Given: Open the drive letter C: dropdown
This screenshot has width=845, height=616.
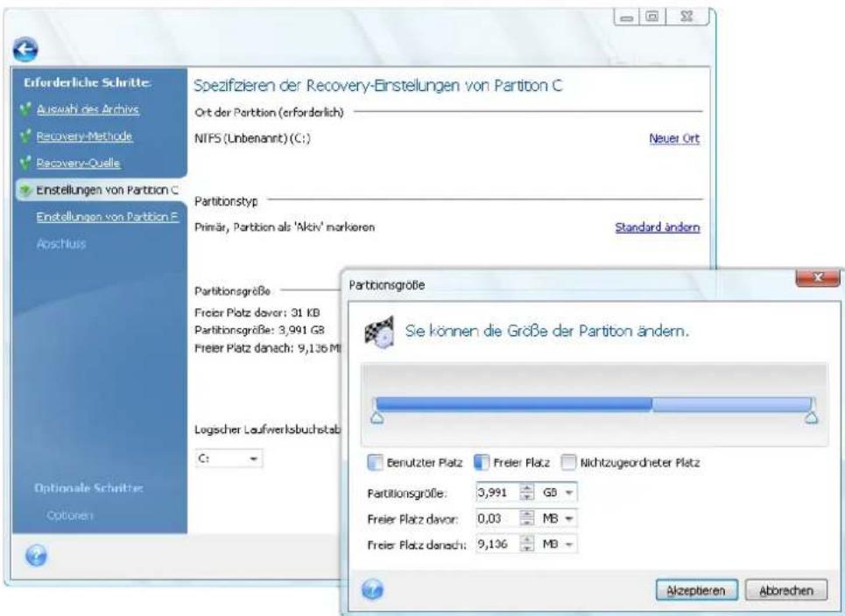Looking at the screenshot, I should point(229,458).
